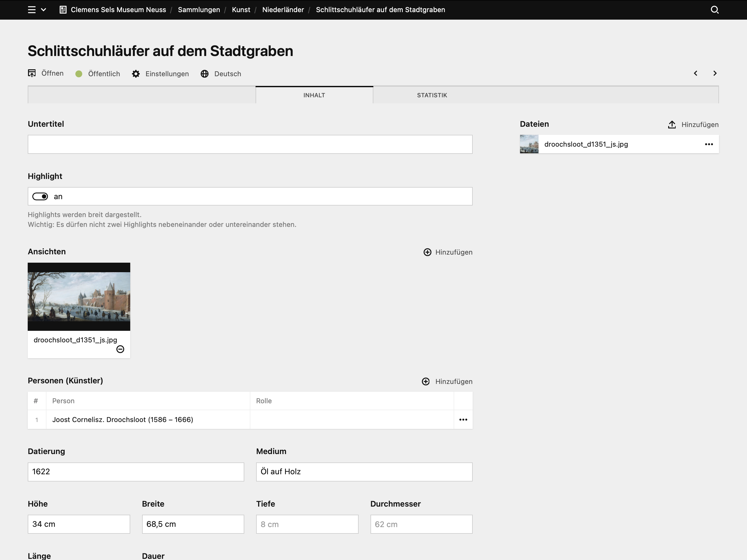Click the Öffnen preview icon
747x560 pixels.
coord(32,73)
